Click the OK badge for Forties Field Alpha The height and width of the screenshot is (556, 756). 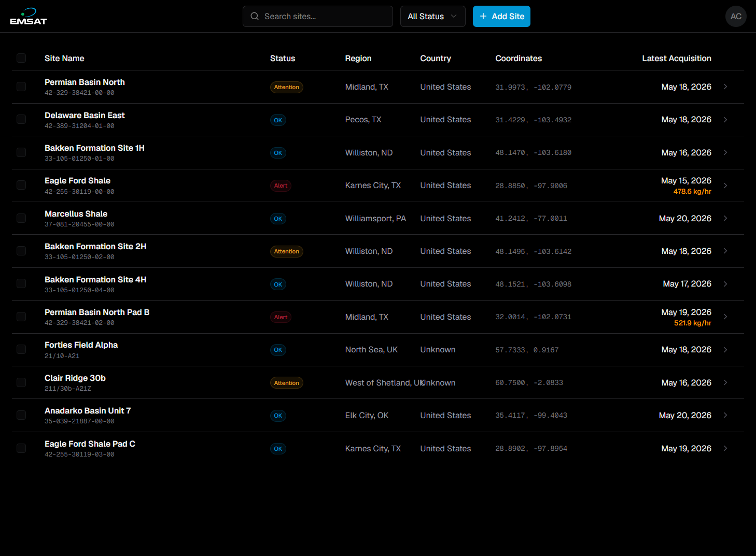coord(278,350)
